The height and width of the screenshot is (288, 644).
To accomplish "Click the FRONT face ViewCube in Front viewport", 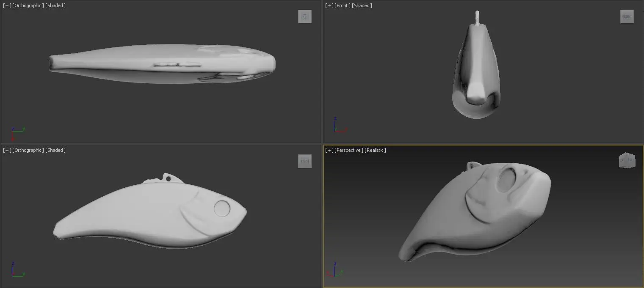I will [627, 16].
